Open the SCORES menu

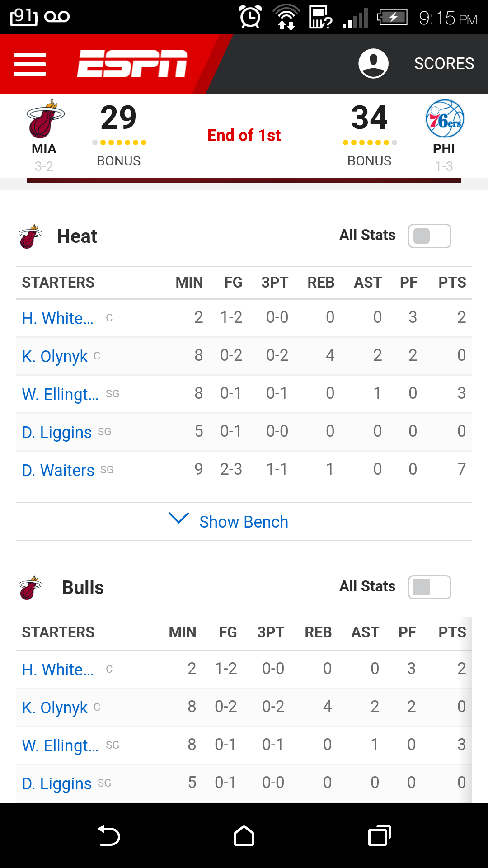(444, 64)
